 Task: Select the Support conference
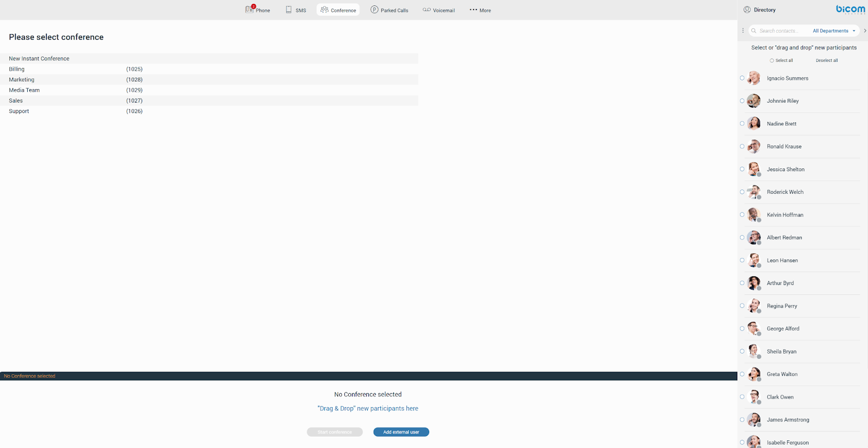209,111
